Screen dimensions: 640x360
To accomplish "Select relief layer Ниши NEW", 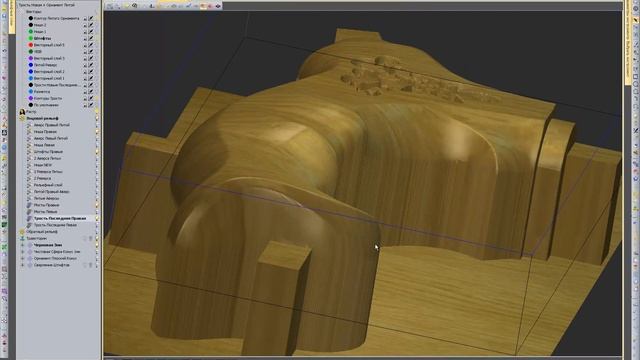I will point(42,165).
